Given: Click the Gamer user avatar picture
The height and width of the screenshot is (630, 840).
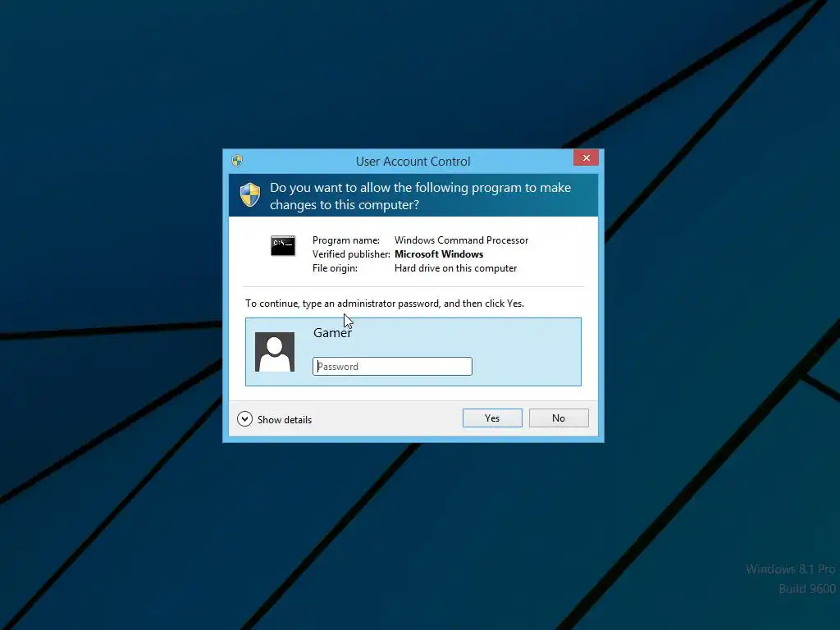Looking at the screenshot, I should (x=275, y=352).
